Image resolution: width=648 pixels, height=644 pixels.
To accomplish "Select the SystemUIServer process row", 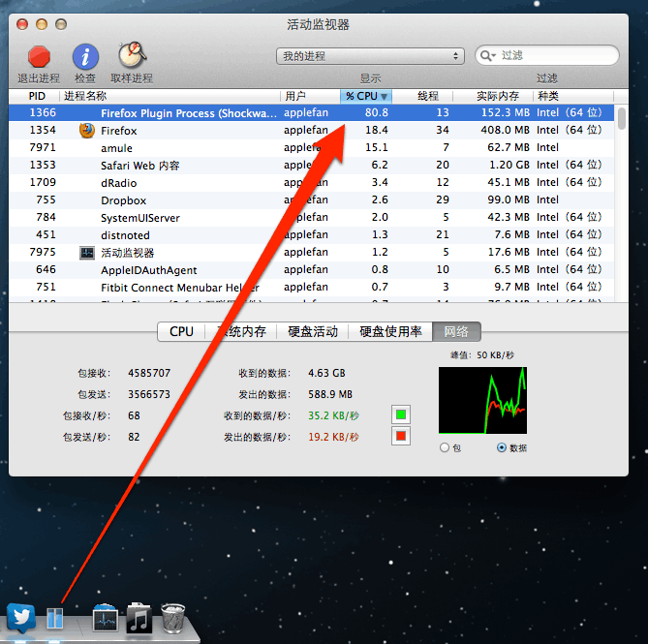I will tap(312, 217).
